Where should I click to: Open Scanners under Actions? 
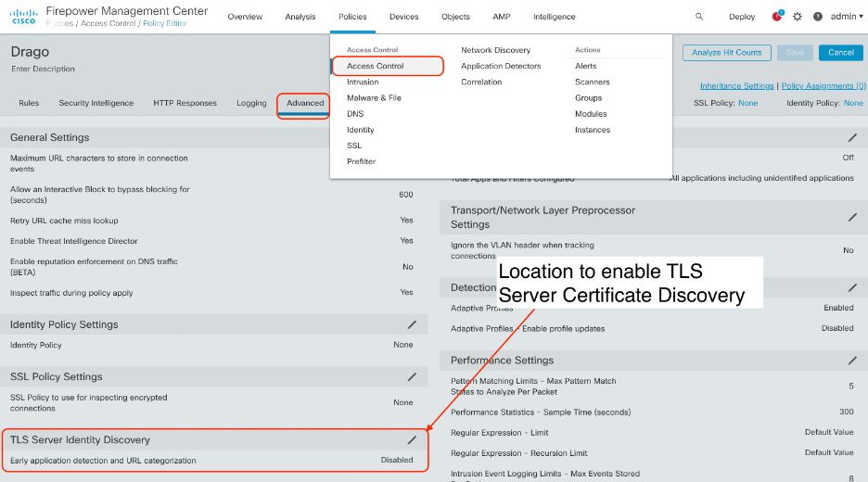pyautogui.click(x=593, y=82)
